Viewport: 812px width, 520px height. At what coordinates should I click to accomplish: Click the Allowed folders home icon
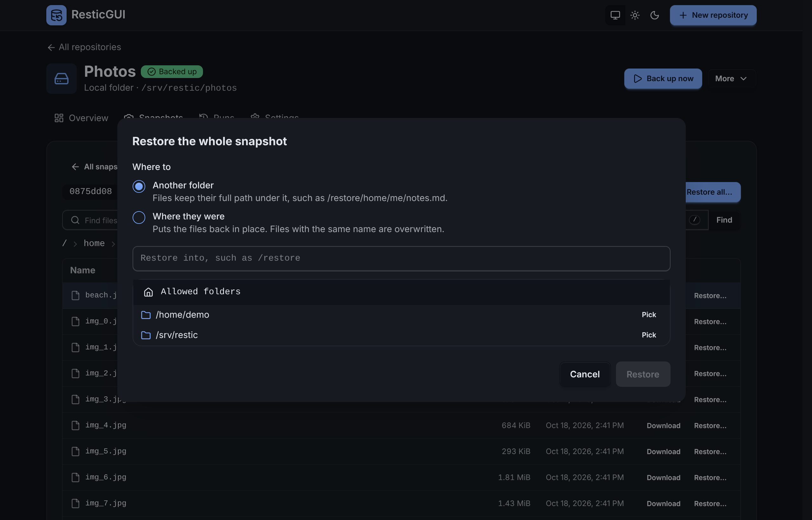pos(148,292)
